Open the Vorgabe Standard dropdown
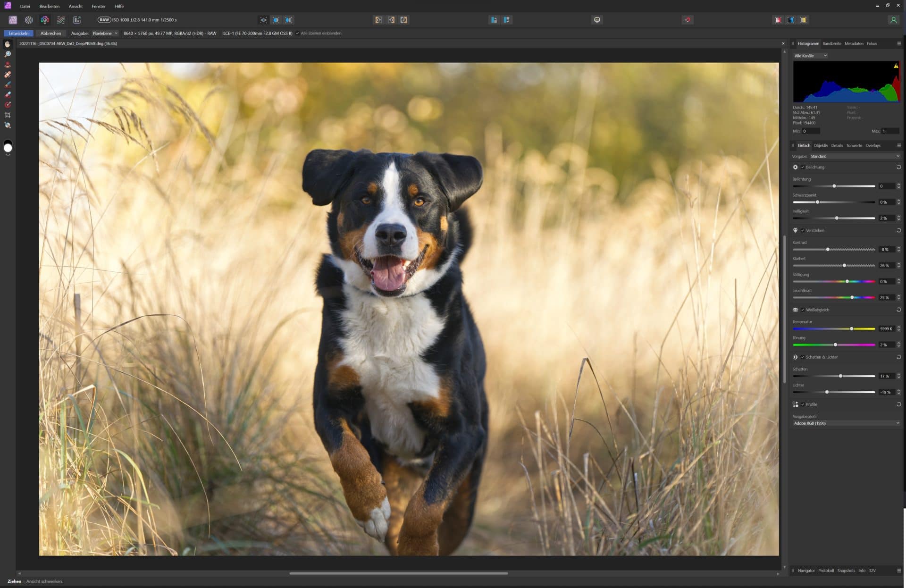Viewport: 906px width, 588px height. [x=855, y=156]
